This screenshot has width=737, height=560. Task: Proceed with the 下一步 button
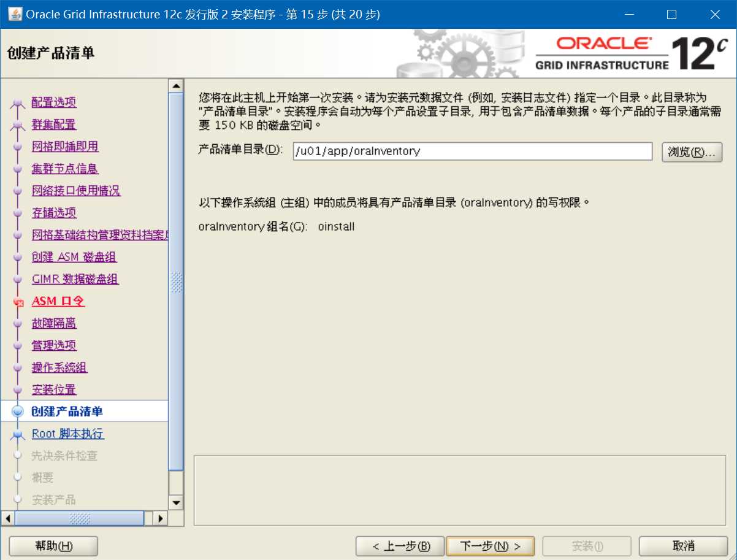491,546
